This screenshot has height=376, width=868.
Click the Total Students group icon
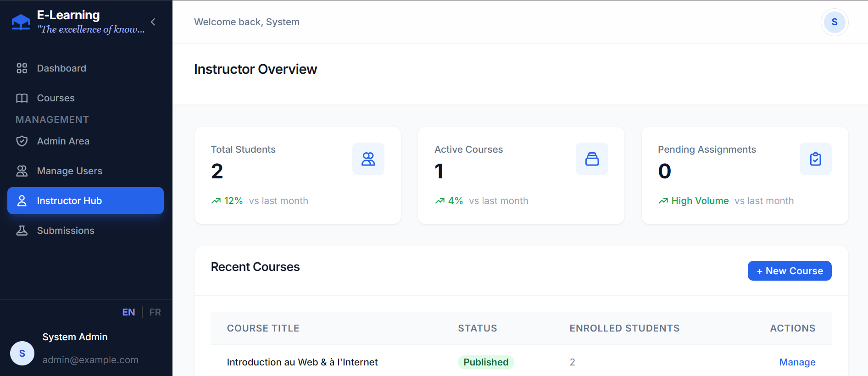[368, 159]
